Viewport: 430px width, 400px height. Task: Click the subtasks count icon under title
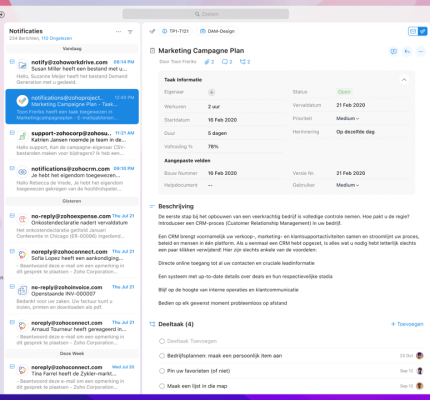[x=245, y=62]
